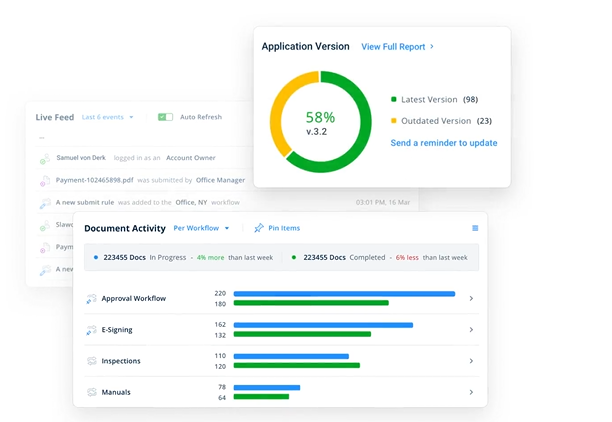
Task: Toggle the Auto Refresh switch
Action: 165,117
